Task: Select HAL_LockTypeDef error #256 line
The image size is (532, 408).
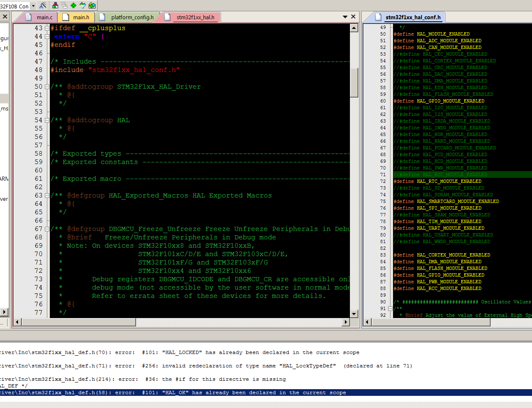Action: click(x=206, y=366)
